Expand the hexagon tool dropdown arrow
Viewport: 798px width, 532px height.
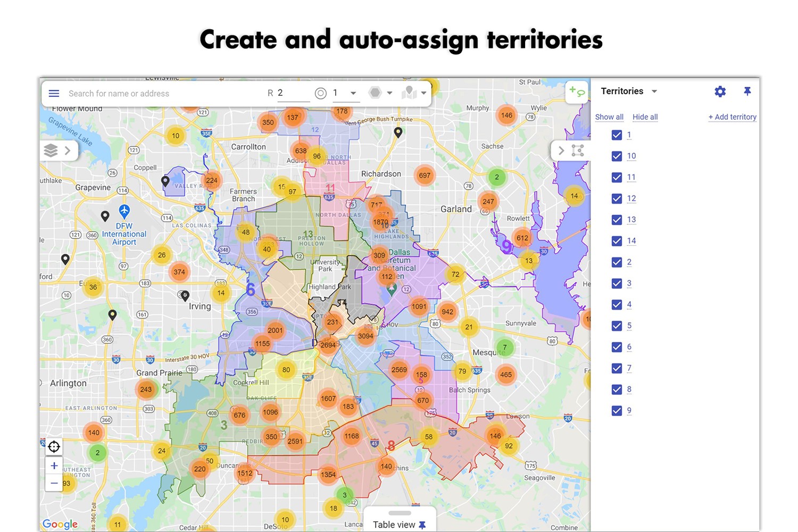pos(389,93)
